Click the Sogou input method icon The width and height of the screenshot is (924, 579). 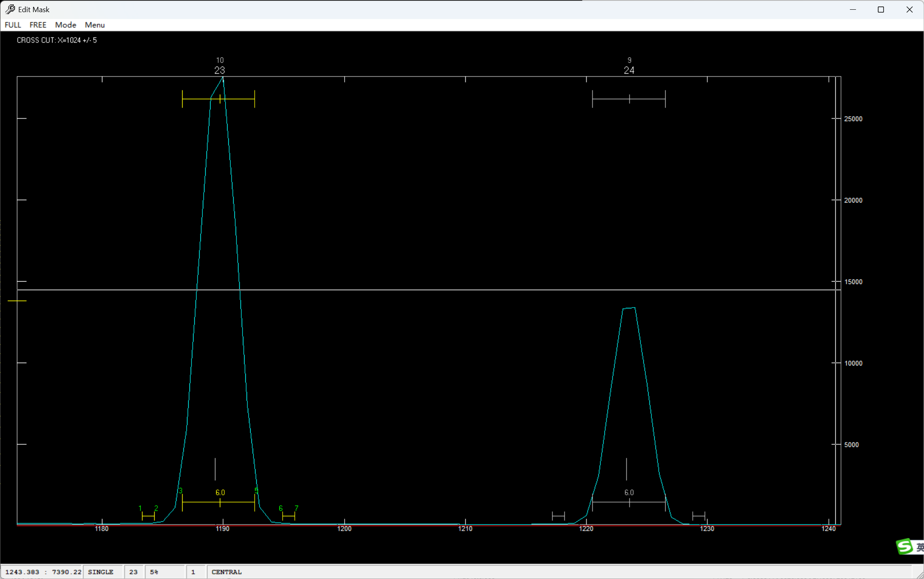[x=905, y=547]
